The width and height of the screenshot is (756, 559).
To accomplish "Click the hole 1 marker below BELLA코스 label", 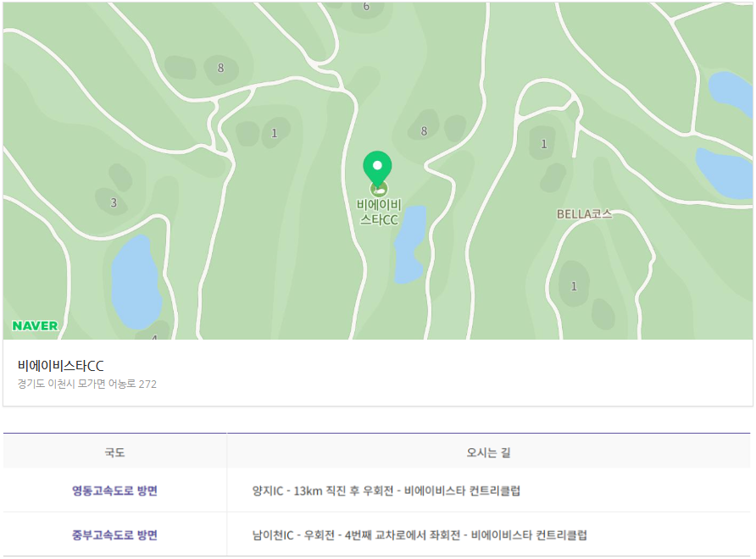I will pos(574,286).
